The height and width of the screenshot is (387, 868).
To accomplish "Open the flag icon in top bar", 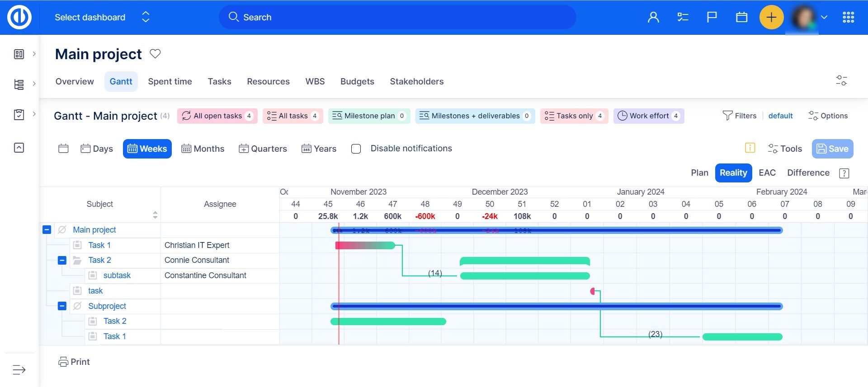I will click(x=712, y=17).
